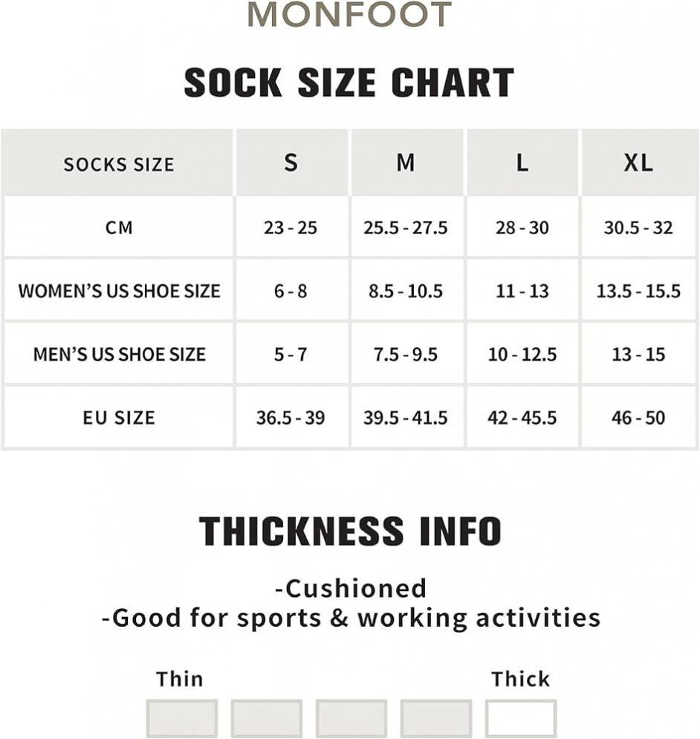The image size is (700, 739).
Task: Select the WOMEN'S US SHOE SIZE label
Action: tap(119, 291)
